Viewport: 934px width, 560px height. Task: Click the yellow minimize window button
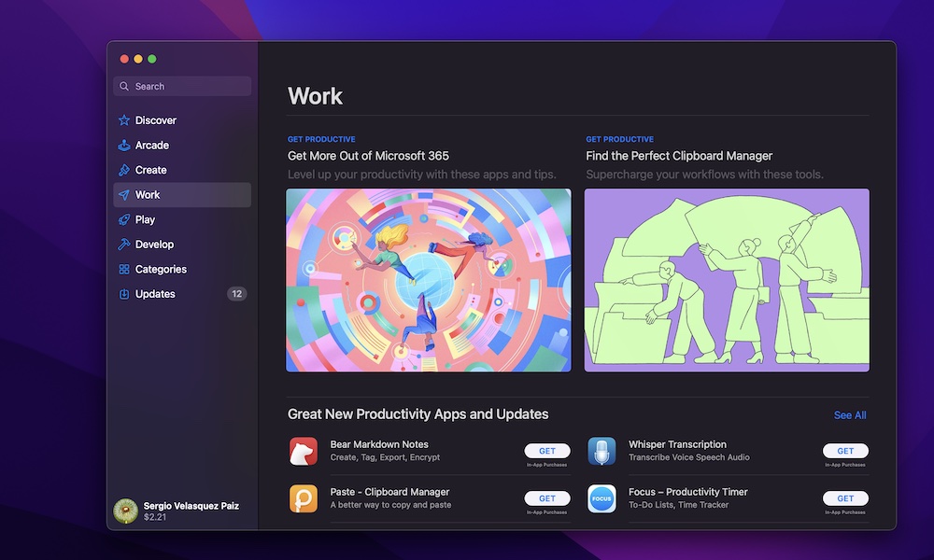(138, 59)
